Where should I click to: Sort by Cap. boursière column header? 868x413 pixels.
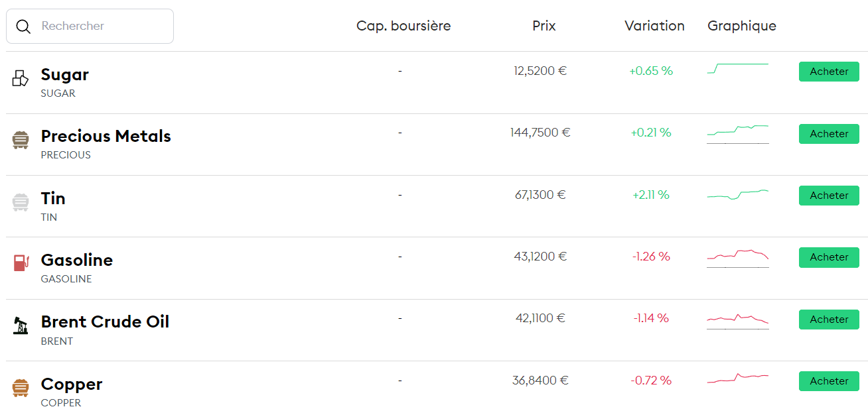coord(403,27)
